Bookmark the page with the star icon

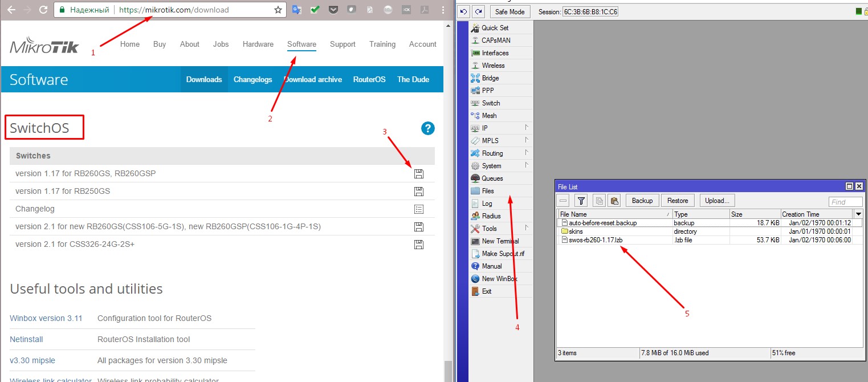tap(278, 10)
